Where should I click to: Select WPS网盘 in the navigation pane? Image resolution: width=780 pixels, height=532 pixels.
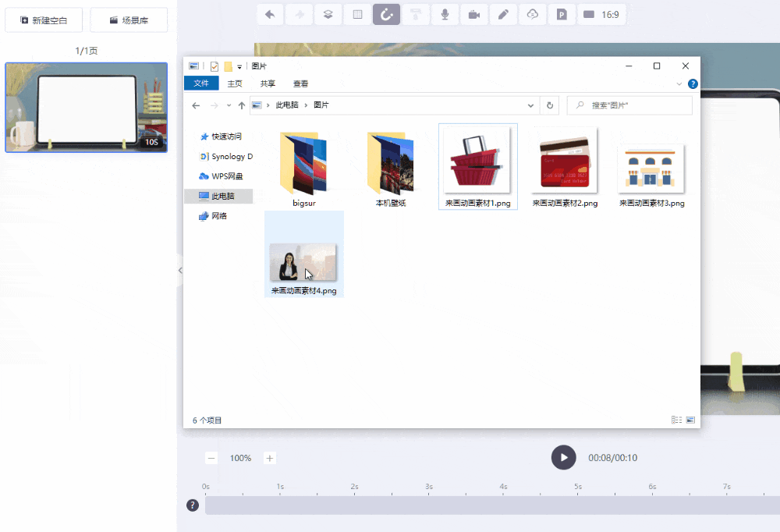tap(226, 176)
